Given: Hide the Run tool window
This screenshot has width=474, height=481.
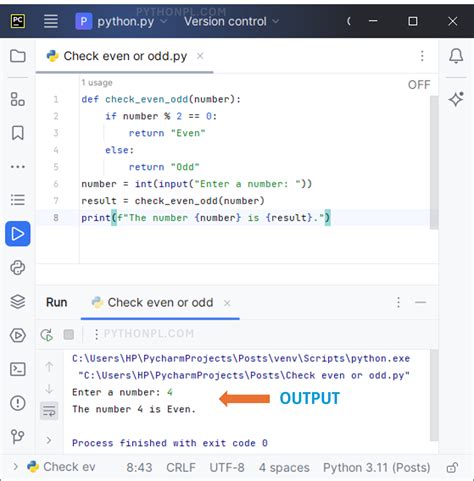Looking at the screenshot, I should (x=420, y=302).
